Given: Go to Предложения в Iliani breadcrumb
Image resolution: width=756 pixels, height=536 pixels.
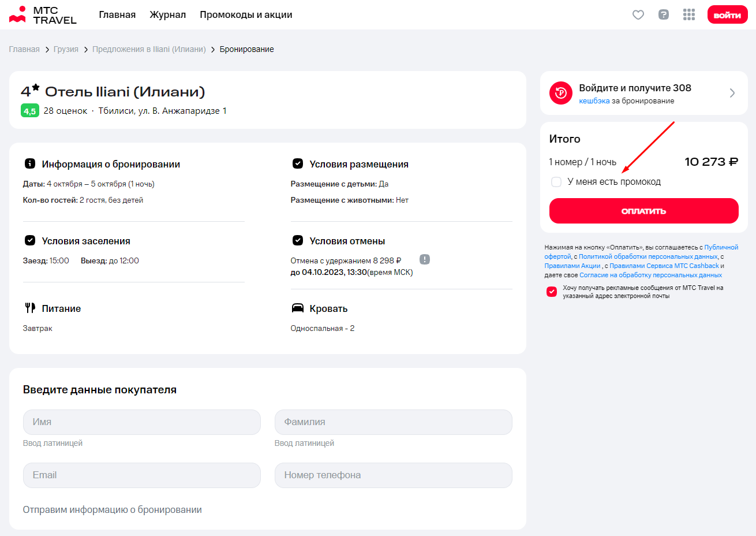Looking at the screenshot, I should click(x=149, y=49).
